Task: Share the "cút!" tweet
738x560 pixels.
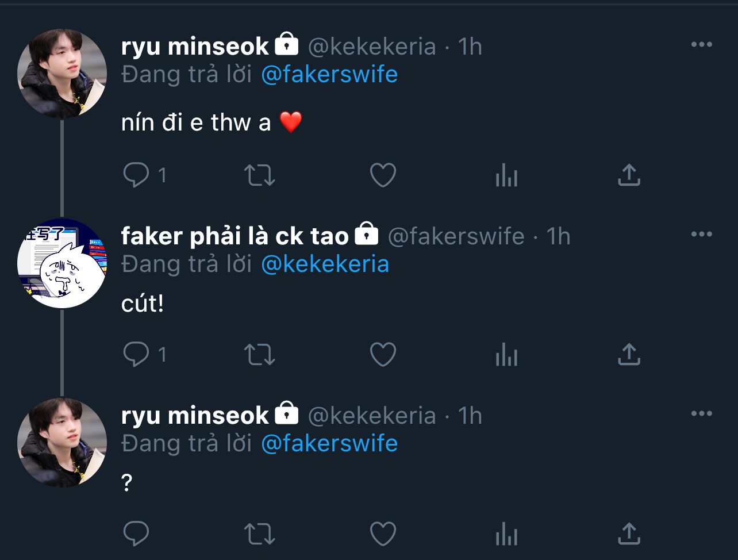Action: click(x=629, y=355)
